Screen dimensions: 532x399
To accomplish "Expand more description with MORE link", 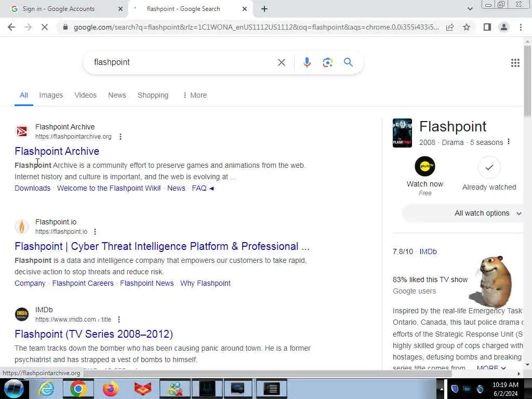I will tap(491, 367).
